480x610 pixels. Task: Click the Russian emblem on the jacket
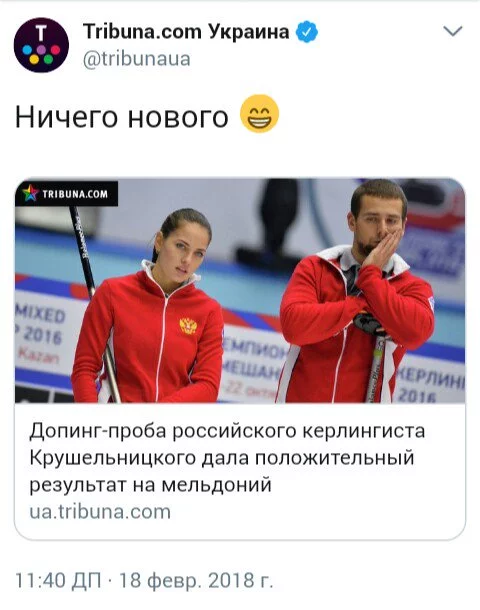coord(187,326)
